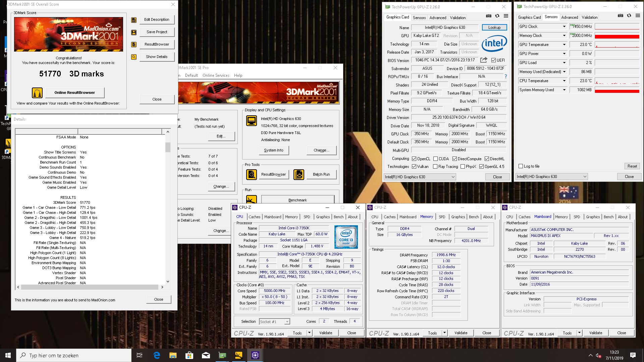The image size is (644, 362).
Task: Open Tools dropdown arrow in first CPU-Z
Action: [309, 333]
